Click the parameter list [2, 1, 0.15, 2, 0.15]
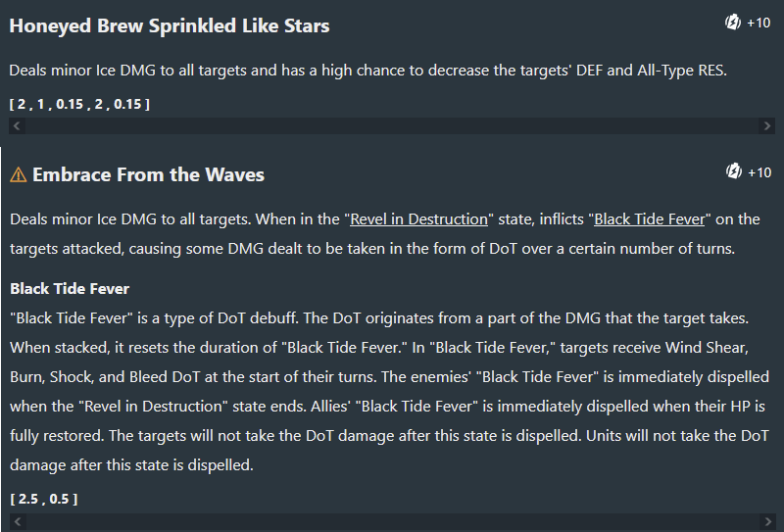This screenshot has width=784, height=532. (x=79, y=104)
